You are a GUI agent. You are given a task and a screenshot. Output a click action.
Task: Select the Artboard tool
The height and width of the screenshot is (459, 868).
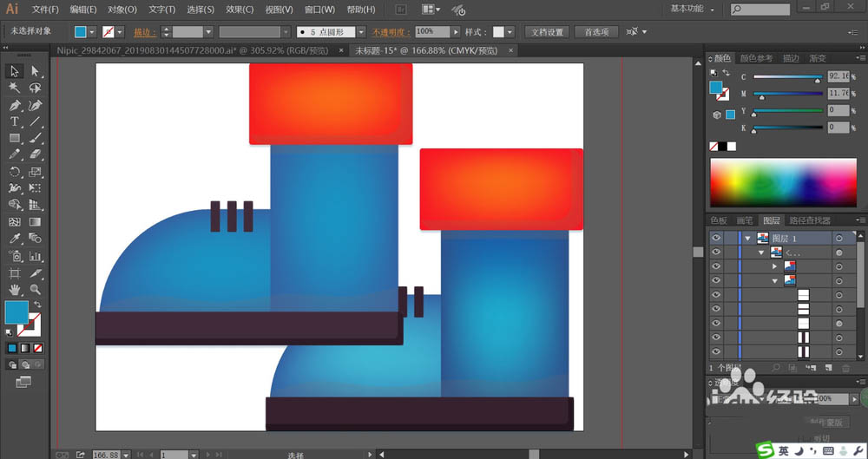click(15, 273)
